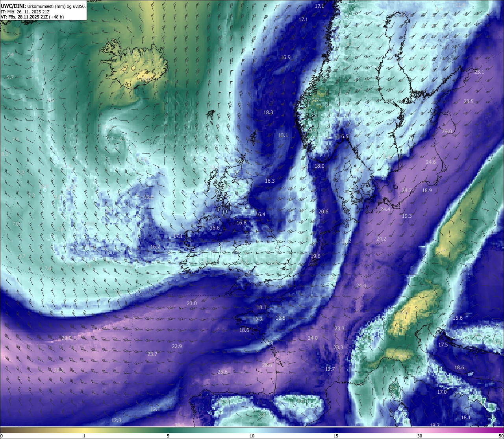Click the map value '18.3' in the North Sea
This screenshot has height=439, width=504.
tap(268, 112)
